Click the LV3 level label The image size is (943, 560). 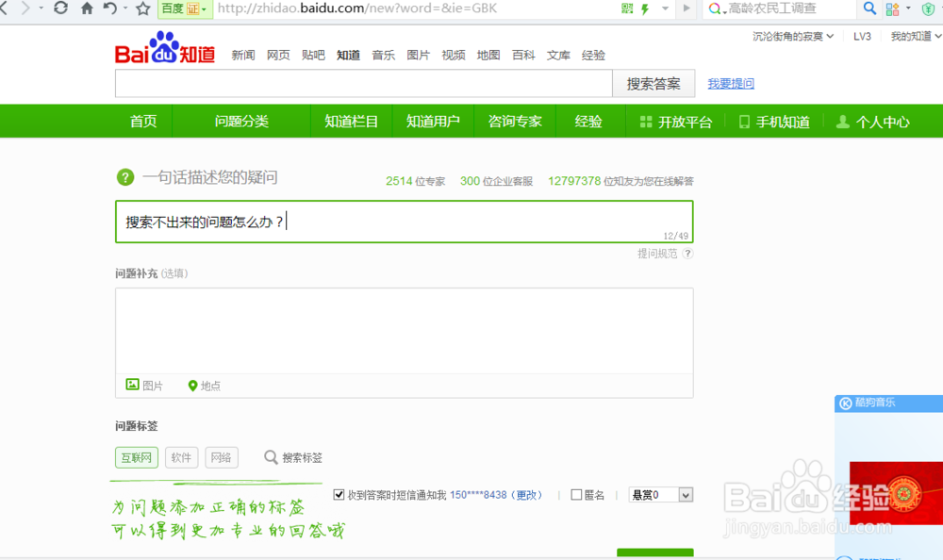point(862,36)
